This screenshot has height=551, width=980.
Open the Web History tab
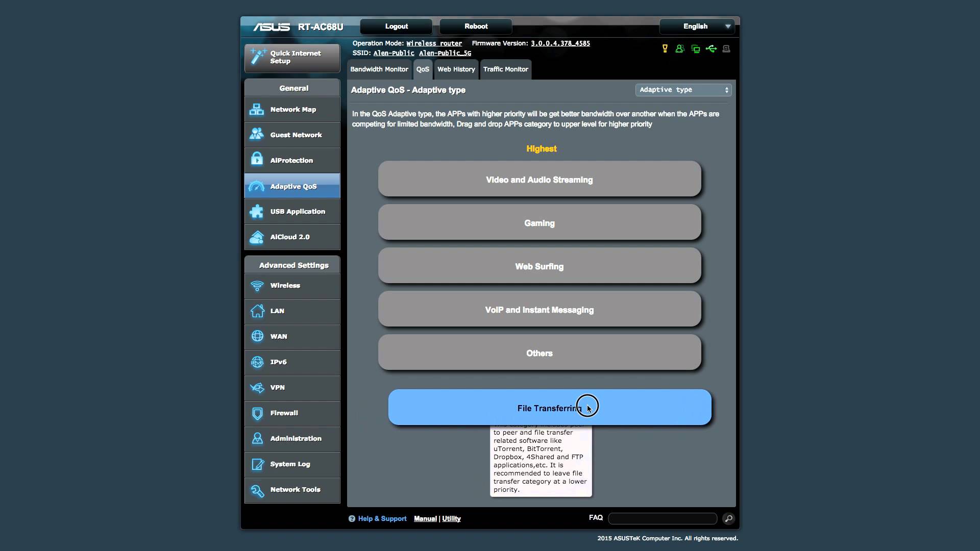pyautogui.click(x=456, y=69)
